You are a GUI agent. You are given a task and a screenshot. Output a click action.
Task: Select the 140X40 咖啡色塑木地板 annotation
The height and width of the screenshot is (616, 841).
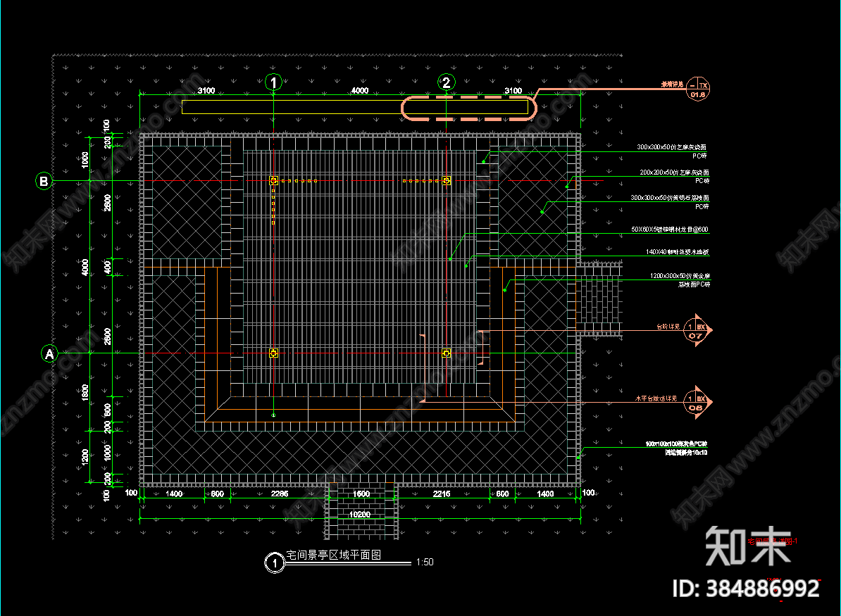[677, 252]
